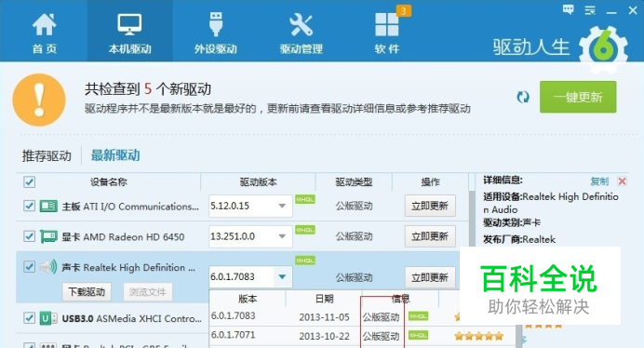Click 立即更新 for 声卡 Realtek
644x348 pixels.
click(x=430, y=277)
